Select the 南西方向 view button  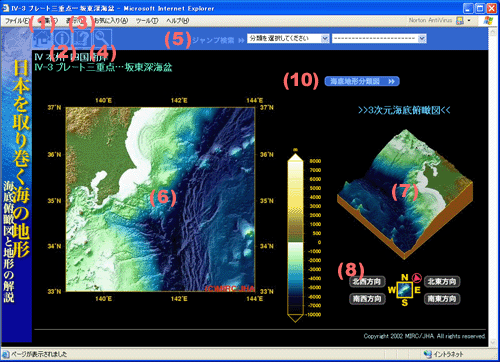(367, 299)
